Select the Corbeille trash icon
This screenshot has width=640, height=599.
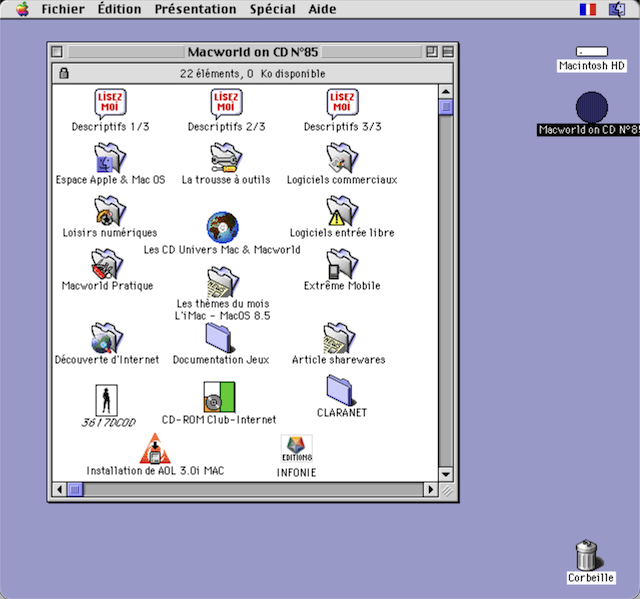(x=587, y=555)
